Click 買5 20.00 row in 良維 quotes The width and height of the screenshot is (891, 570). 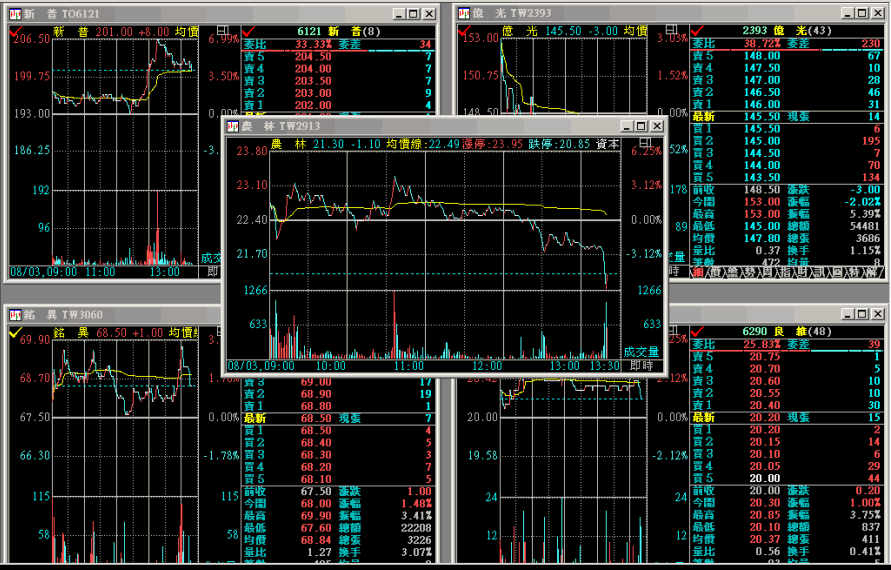pos(786,478)
